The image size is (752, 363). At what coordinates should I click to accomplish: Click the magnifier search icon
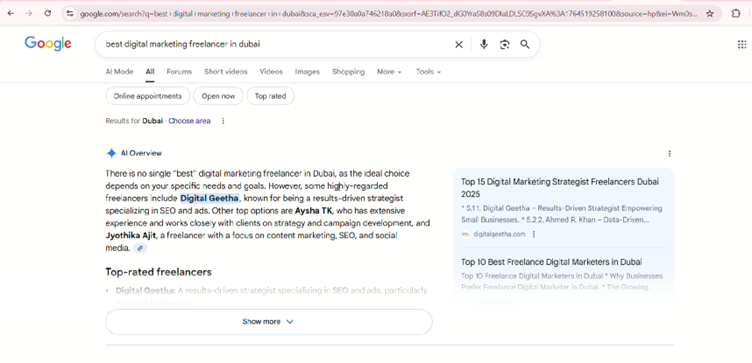(x=525, y=45)
